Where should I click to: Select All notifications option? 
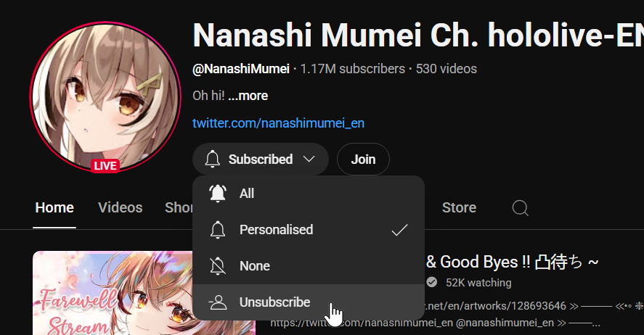click(x=309, y=194)
